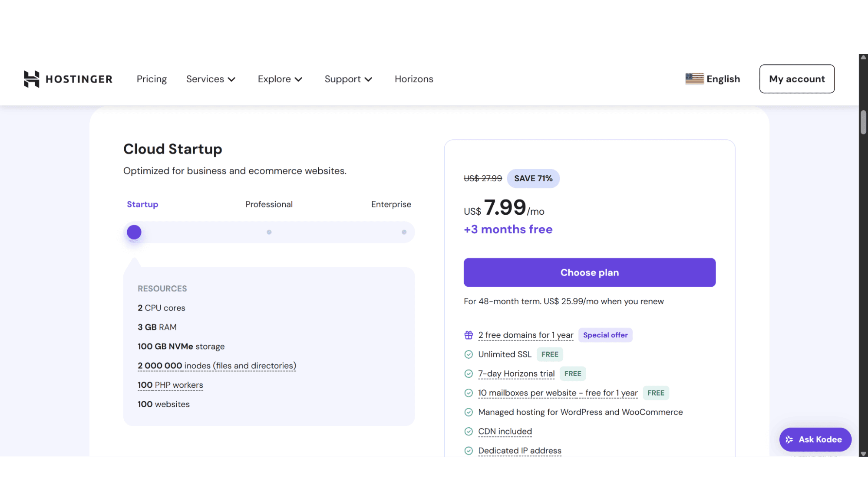Viewport: 868px width, 488px height.
Task: Click the checkmark icon next to Unlimited SSL
Action: (x=469, y=354)
